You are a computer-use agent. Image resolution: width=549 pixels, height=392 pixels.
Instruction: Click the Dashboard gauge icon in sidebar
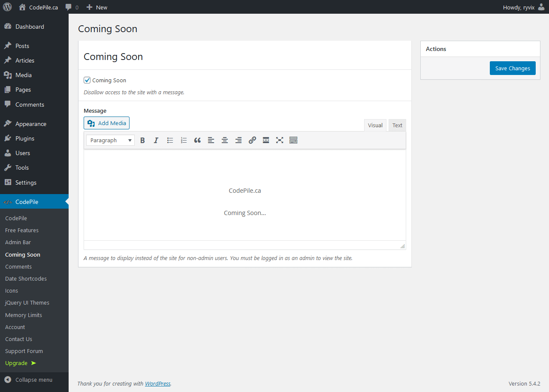tap(8, 27)
